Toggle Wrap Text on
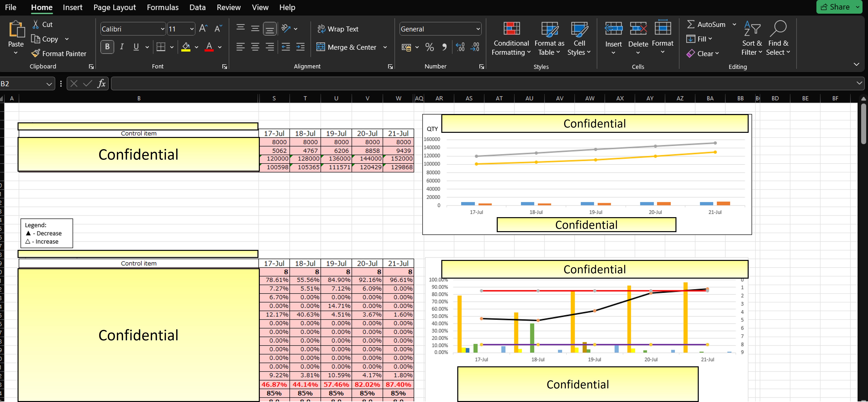Screen dimensions: 868x402 pos(338,29)
